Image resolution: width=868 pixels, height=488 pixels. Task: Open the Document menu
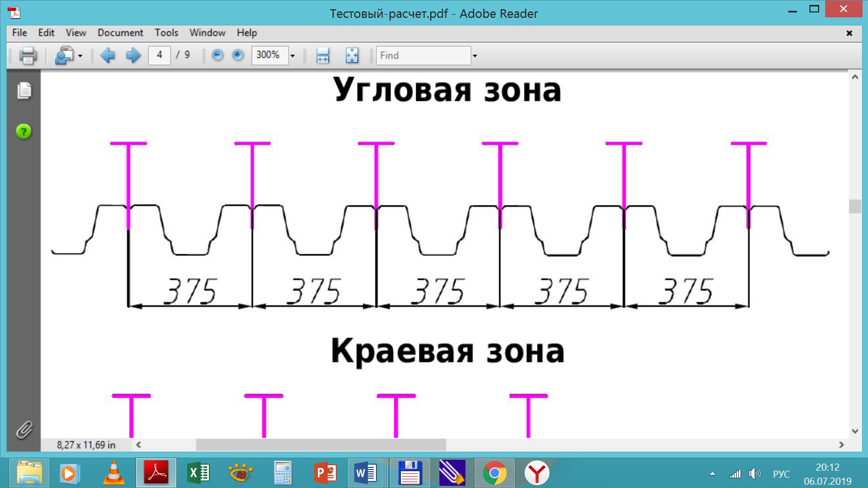pos(120,33)
